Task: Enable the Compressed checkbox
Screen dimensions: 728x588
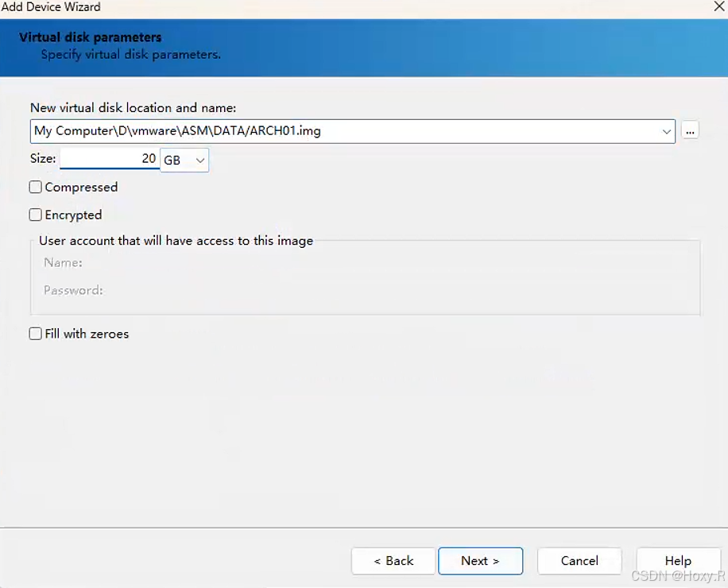Action: [35, 187]
